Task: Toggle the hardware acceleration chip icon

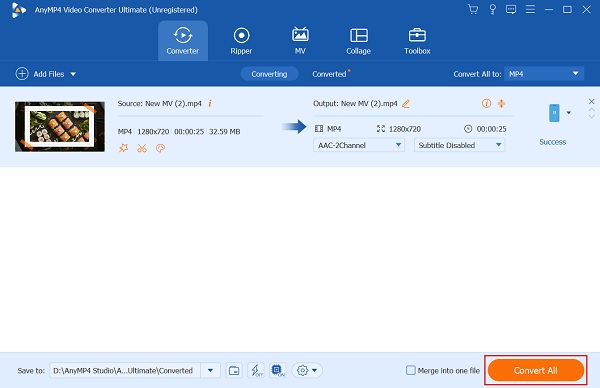Action: point(277,370)
